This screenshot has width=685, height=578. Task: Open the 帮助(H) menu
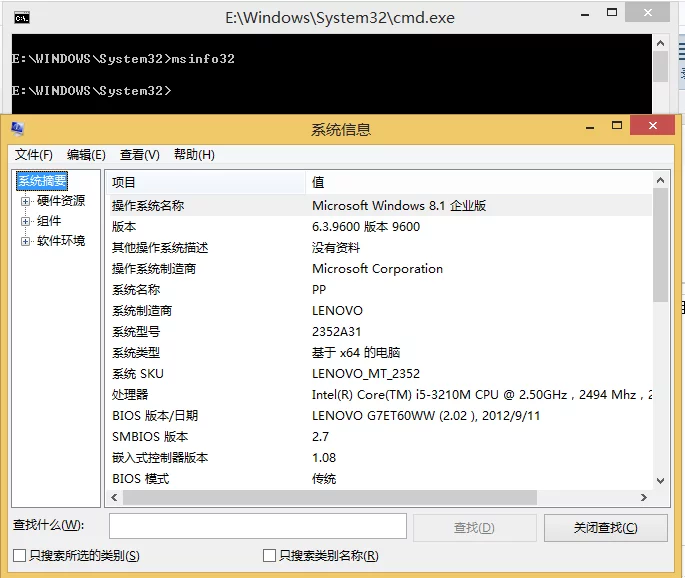coord(194,155)
